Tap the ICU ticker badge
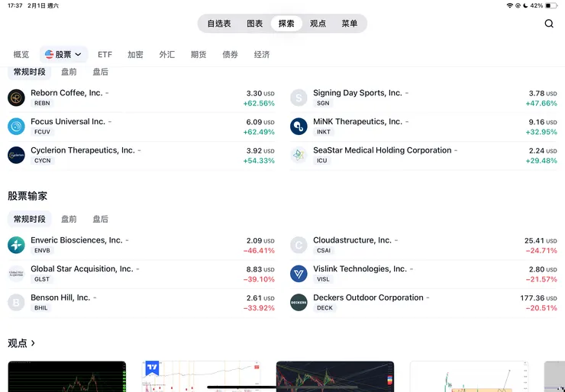This screenshot has height=392, width=565. pos(321,161)
